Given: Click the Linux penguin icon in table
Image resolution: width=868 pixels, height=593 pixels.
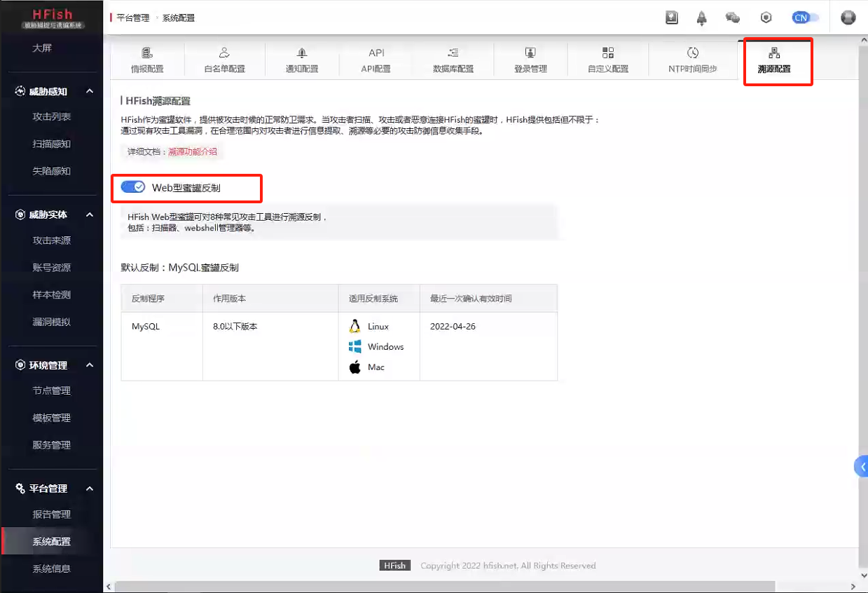Looking at the screenshot, I should [354, 326].
